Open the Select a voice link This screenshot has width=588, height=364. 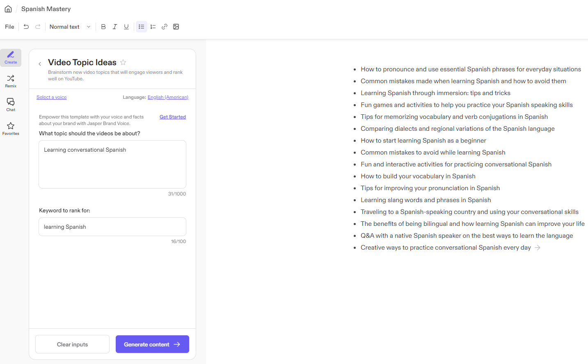(51, 97)
